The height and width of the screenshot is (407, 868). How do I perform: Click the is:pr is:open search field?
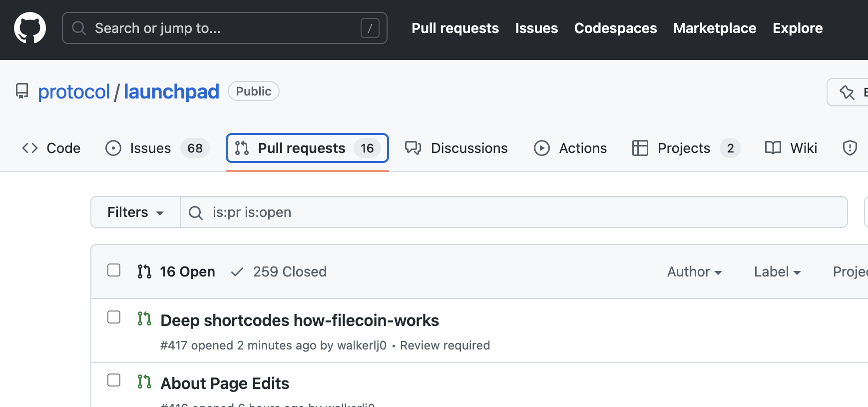(x=514, y=212)
